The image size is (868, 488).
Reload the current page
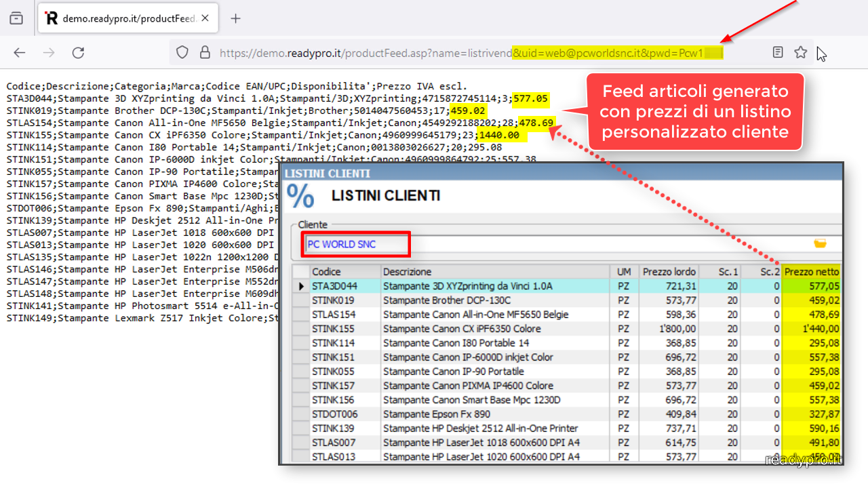(78, 53)
